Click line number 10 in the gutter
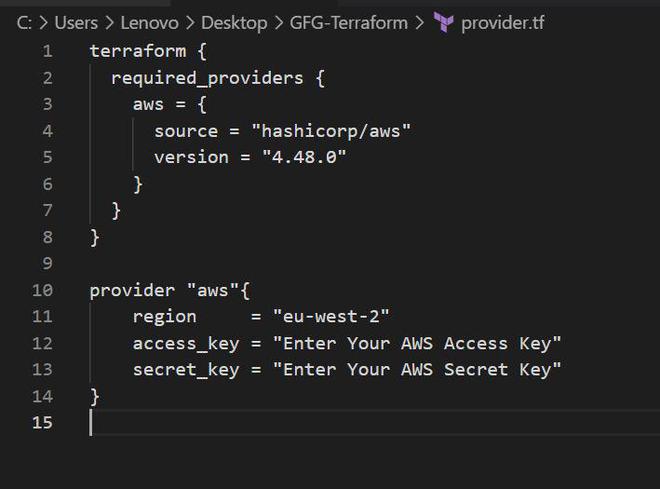Screen dimensions: 660x489 [x=42, y=291]
